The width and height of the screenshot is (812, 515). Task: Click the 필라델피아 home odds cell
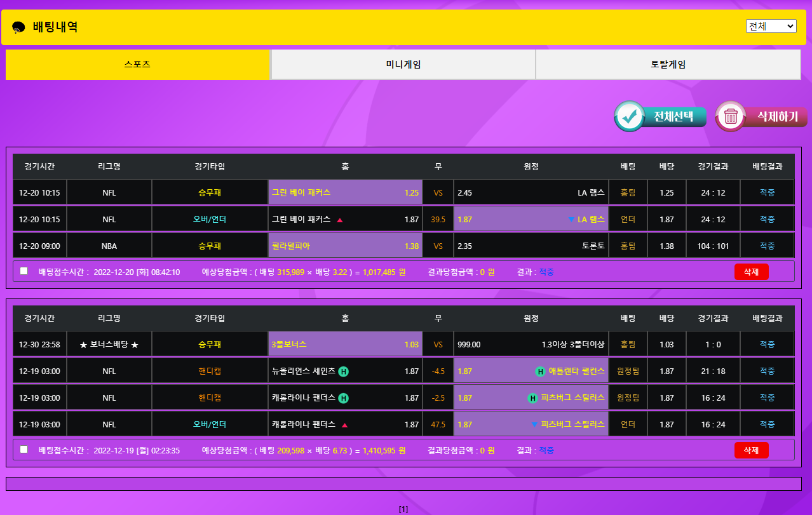[x=345, y=246]
